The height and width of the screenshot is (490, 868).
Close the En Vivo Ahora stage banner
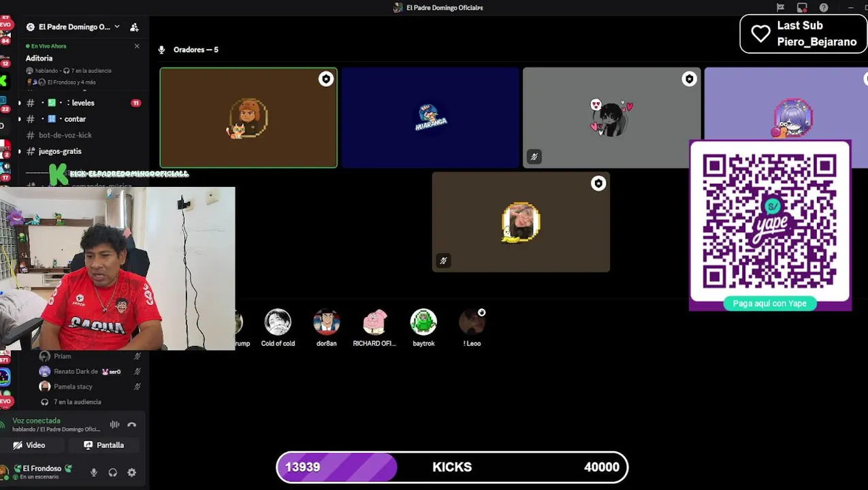tap(137, 46)
